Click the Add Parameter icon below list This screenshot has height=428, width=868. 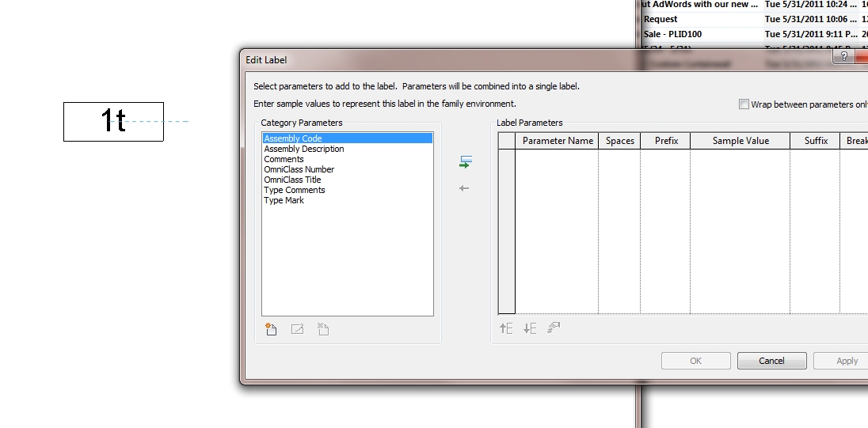(x=271, y=330)
